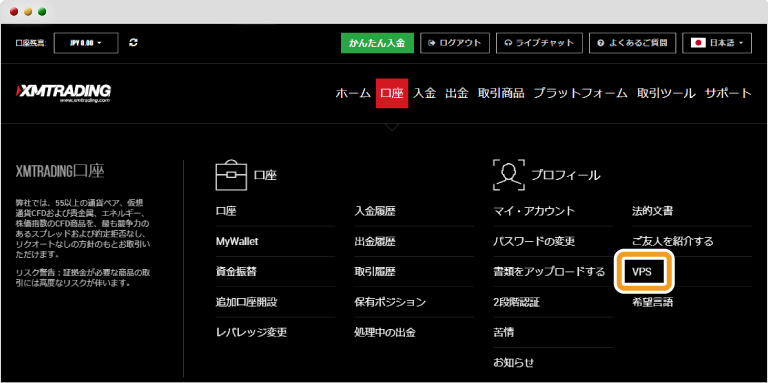768x383 pixels.
Task: Open the 書類をアップロードする link
Action: coord(549,272)
